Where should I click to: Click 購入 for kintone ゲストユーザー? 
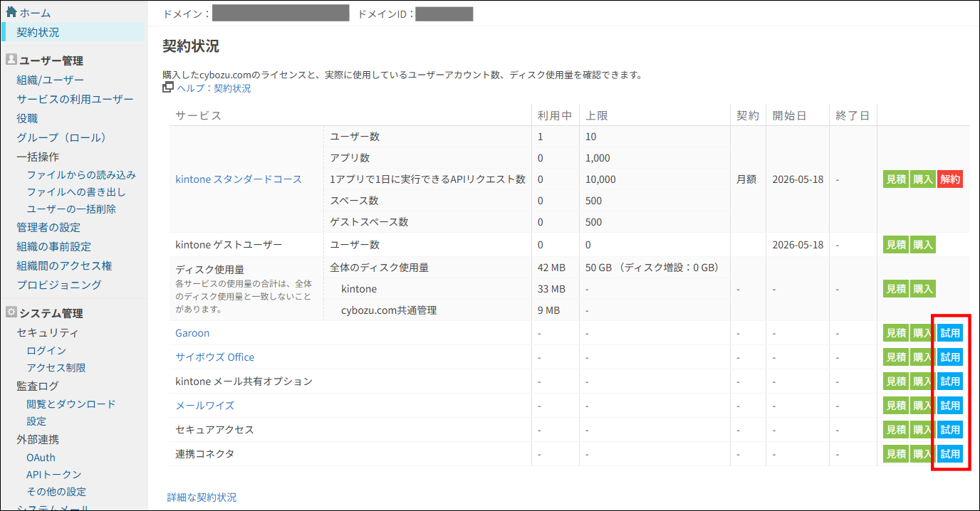tap(922, 245)
